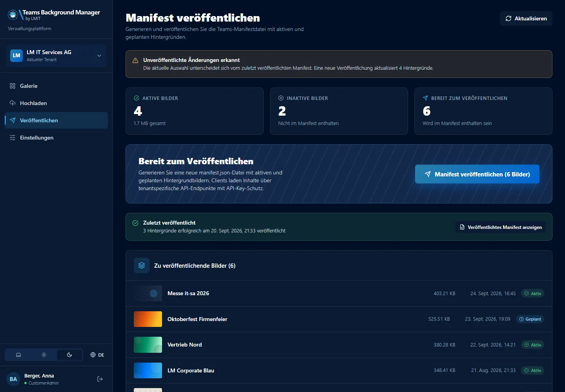
Task: Click the Aktiv badge for LM Corporate Blau
Action: pyautogui.click(x=532, y=370)
